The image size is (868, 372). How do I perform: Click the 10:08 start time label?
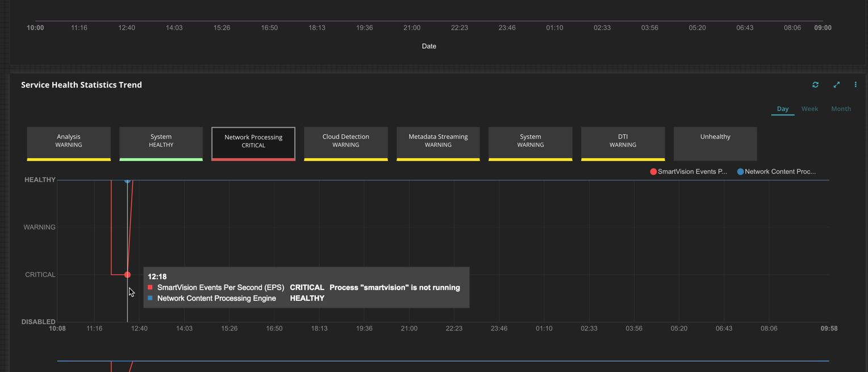coord(57,328)
